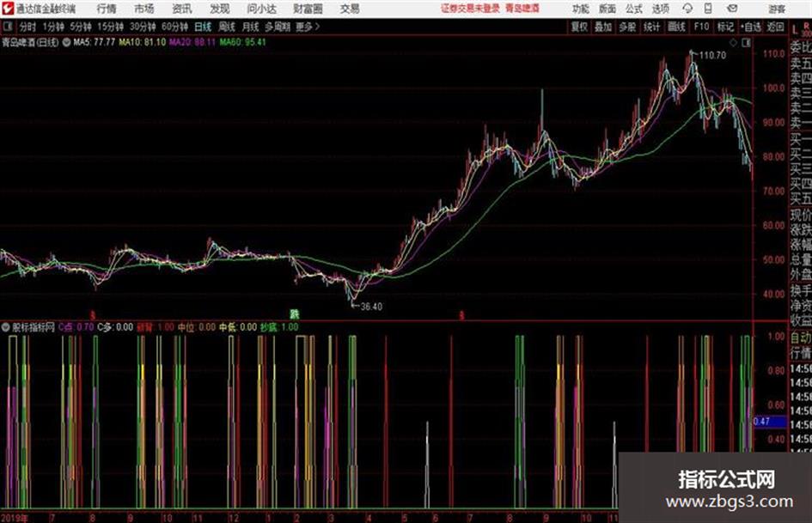Click the 统计 statistics toolbar button
812x523 pixels.
coord(652,27)
